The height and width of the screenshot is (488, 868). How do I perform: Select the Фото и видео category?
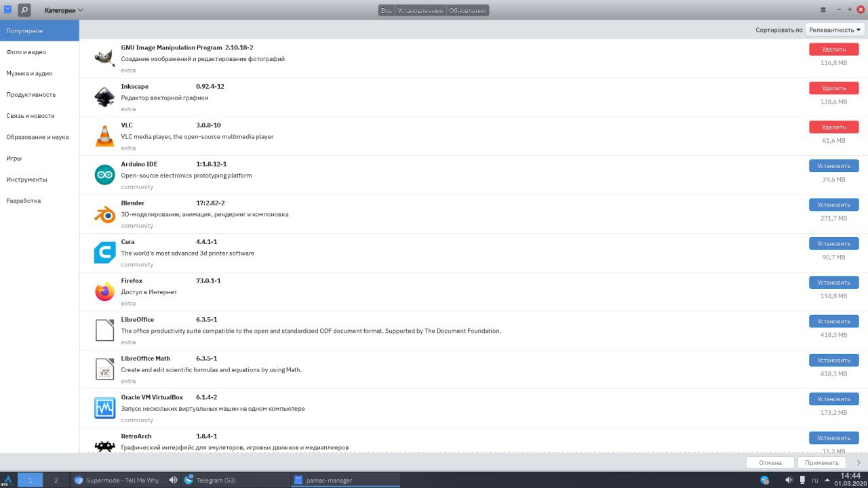tap(39, 52)
